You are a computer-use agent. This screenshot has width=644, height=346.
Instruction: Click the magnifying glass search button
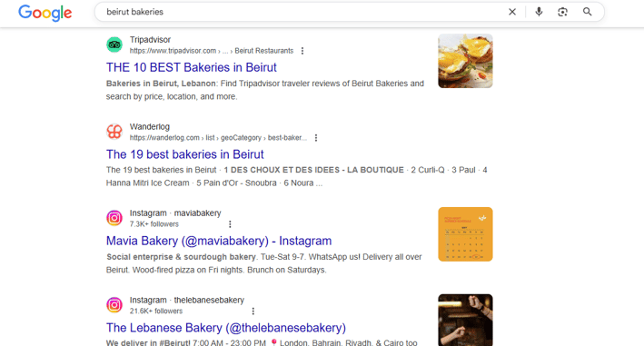588,12
